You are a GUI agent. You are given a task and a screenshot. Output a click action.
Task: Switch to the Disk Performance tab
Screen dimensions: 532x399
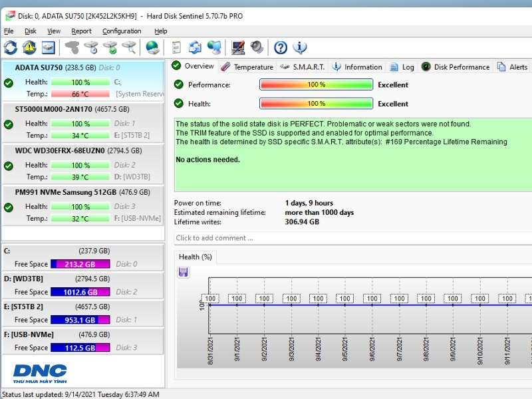point(456,67)
